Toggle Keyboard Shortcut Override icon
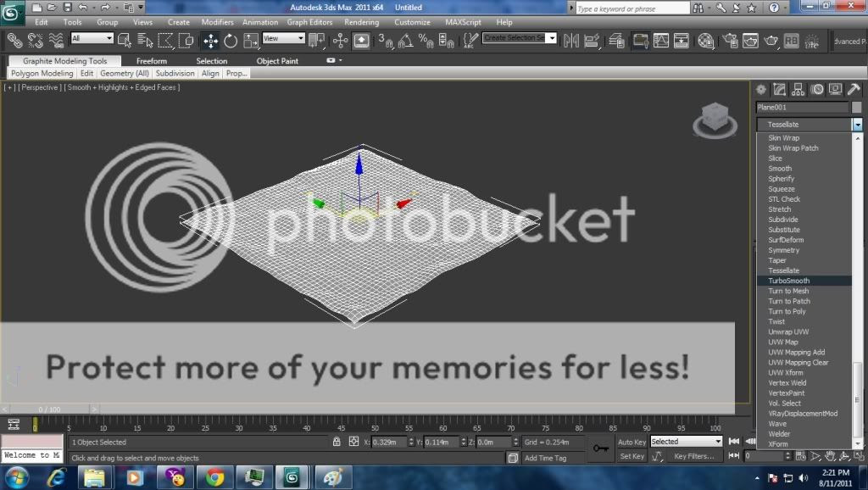This screenshot has height=490, width=868. pyautogui.click(x=361, y=41)
